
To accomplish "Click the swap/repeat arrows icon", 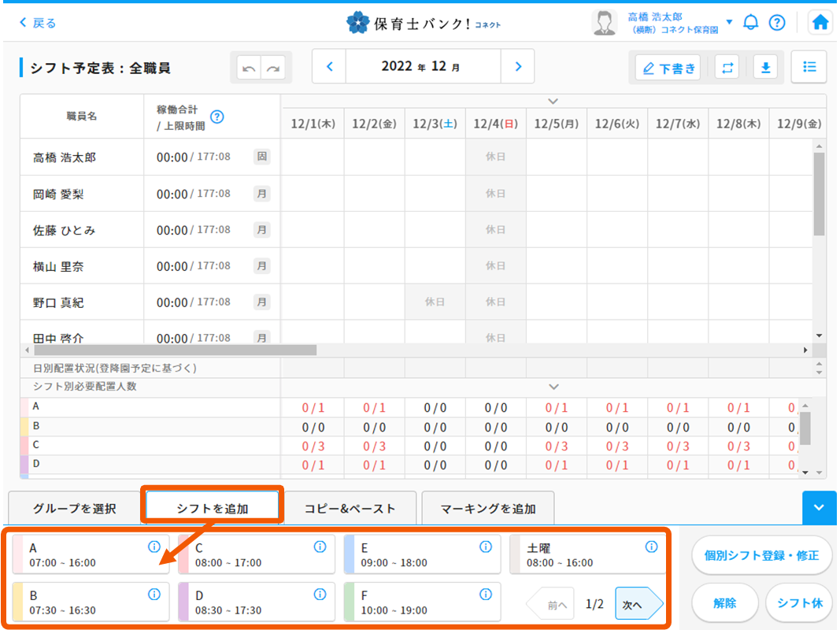I will pyautogui.click(x=727, y=68).
